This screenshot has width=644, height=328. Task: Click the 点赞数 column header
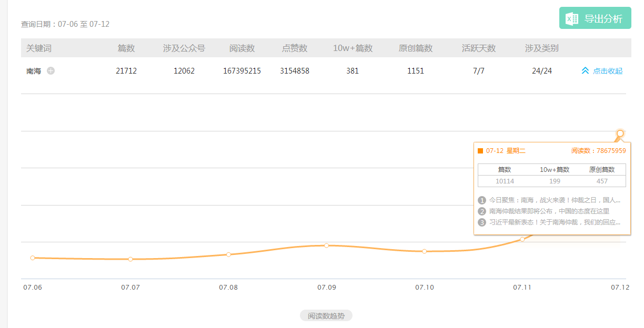click(295, 48)
